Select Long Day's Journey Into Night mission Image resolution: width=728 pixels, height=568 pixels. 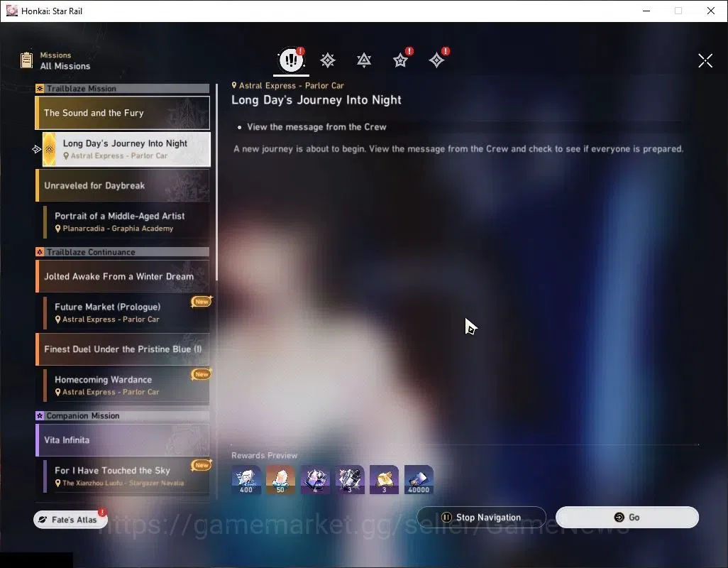126,149
